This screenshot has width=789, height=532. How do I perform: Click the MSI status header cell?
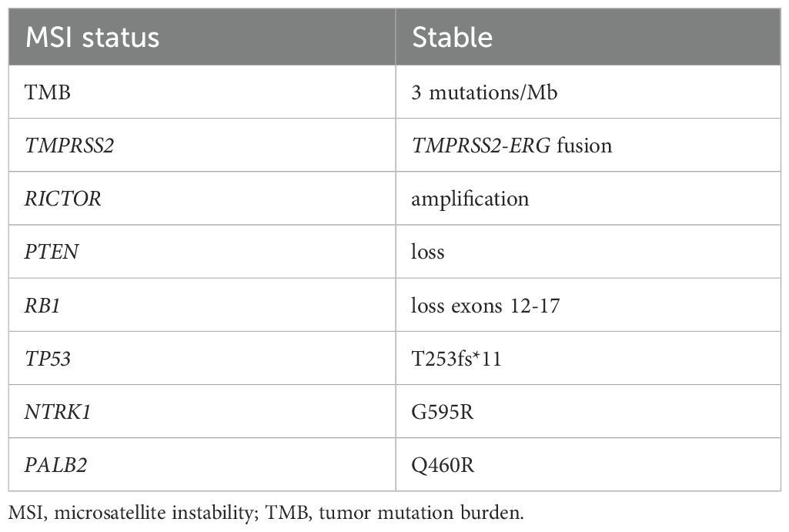tap(92, 38)
